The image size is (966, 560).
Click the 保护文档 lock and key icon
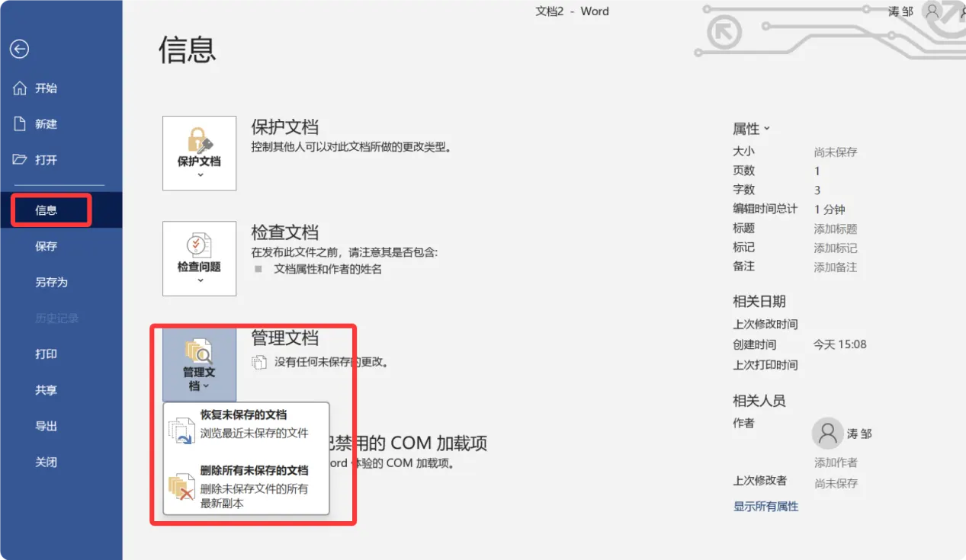pos(199,141)
